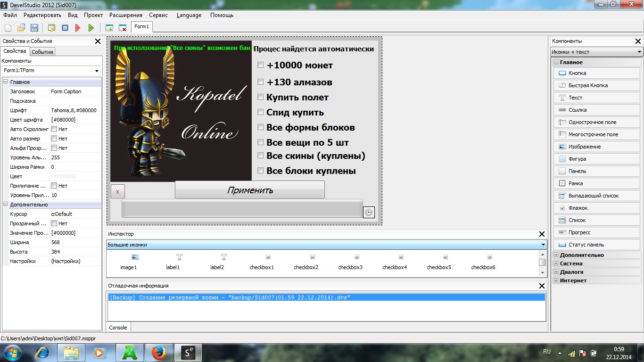Select the Ссылка component

597,110
